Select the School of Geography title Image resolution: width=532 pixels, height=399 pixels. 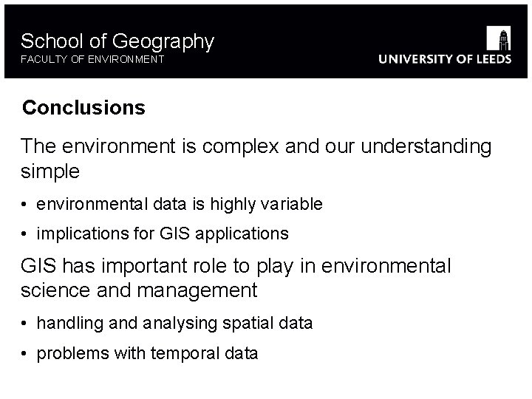(117, 41)
